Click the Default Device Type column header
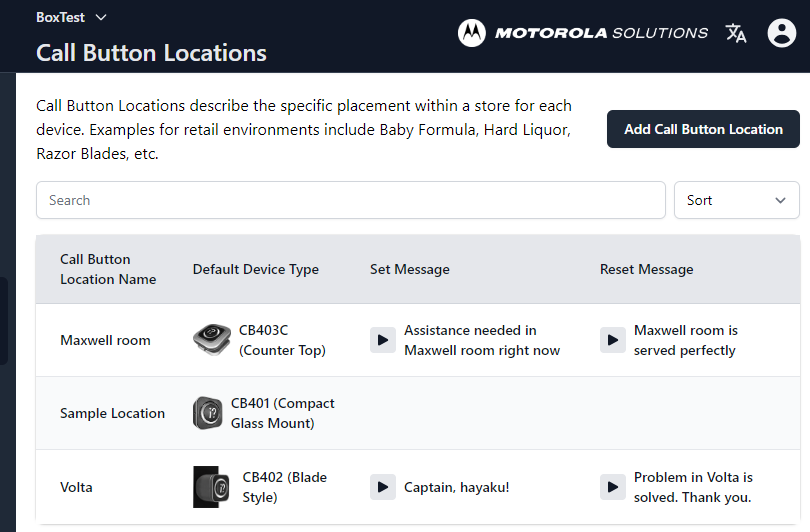This screenshot has height=532, width=810. pyautogui.click(x=256, y=269)
